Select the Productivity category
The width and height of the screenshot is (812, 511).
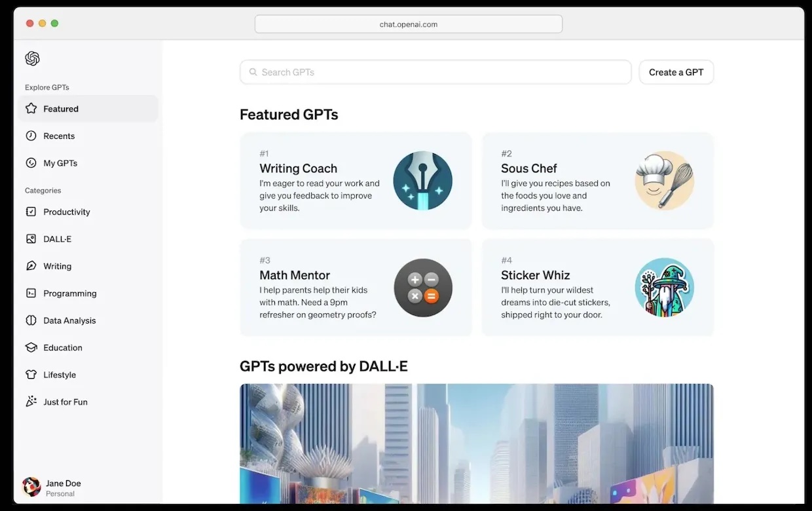coord(88,212)
